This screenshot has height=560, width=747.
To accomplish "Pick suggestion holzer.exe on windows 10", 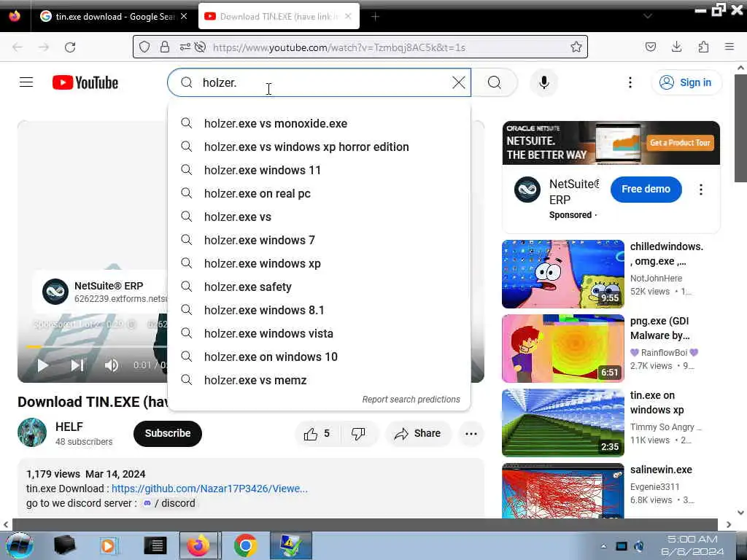I will pyautogui.click(x=320, y=357).
